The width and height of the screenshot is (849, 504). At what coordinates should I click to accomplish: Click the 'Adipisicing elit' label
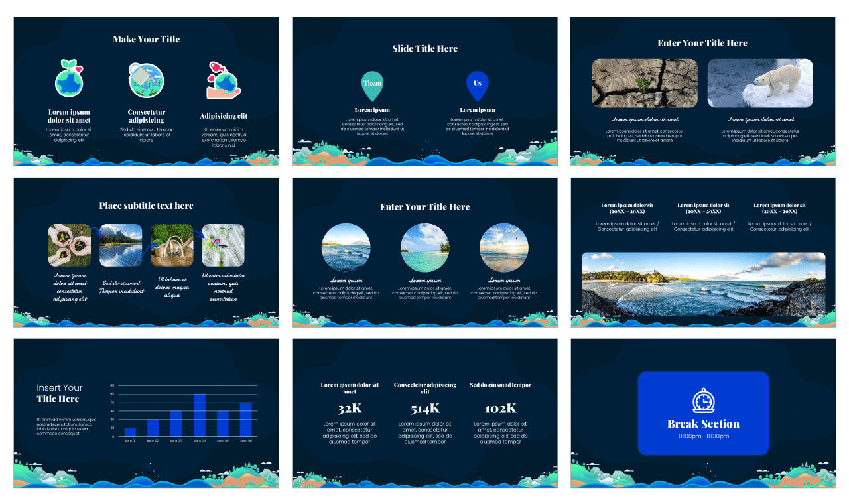tap(224, 117)
